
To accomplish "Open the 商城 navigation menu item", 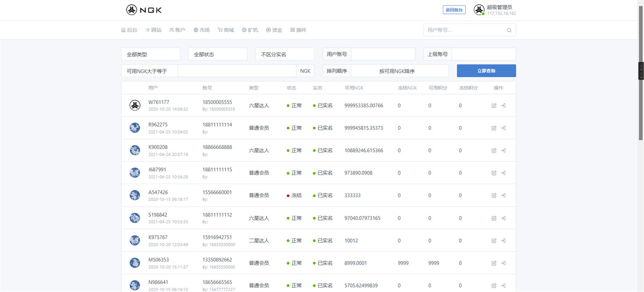I will coord(226,30).
